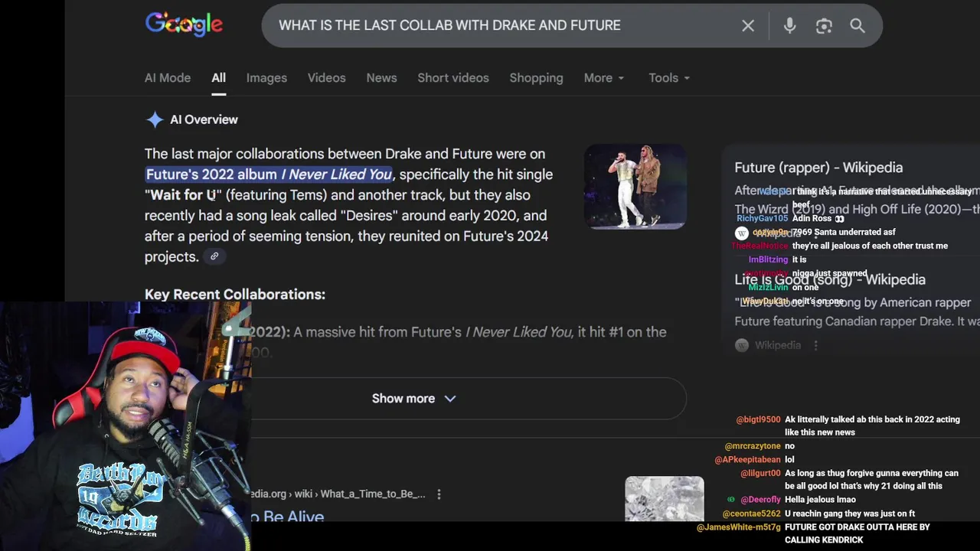Open the three-dot menu beside the Wikipedia source

pyautogui.click(x=815, y=345)
